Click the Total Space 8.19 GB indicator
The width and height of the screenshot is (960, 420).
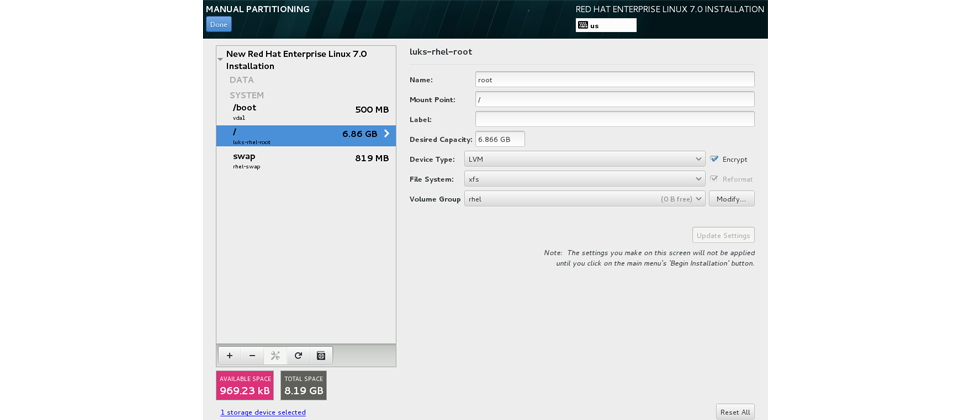303,385
